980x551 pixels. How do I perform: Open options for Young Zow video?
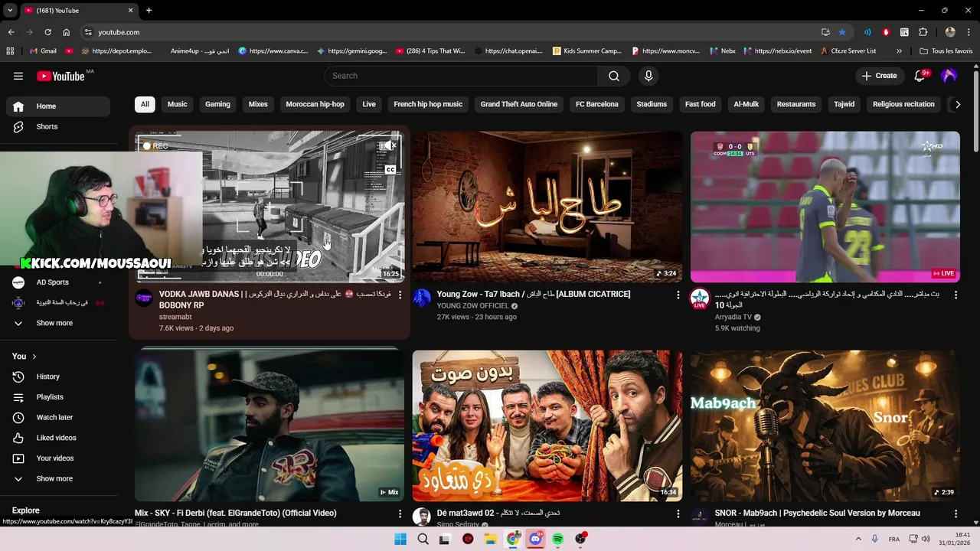tap(678, 295)
